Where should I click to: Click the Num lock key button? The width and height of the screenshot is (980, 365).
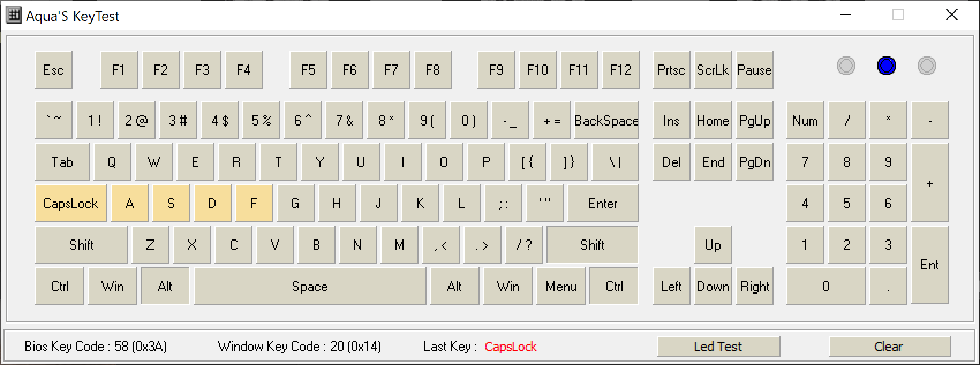pyautogui.click(x=805, y=121)
